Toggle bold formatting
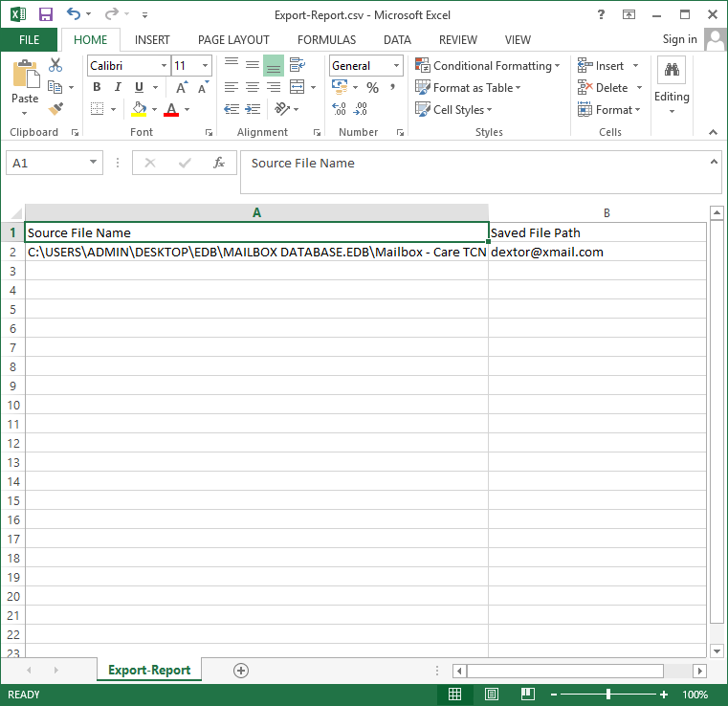728x706 pixels. (x=97, y=87)
